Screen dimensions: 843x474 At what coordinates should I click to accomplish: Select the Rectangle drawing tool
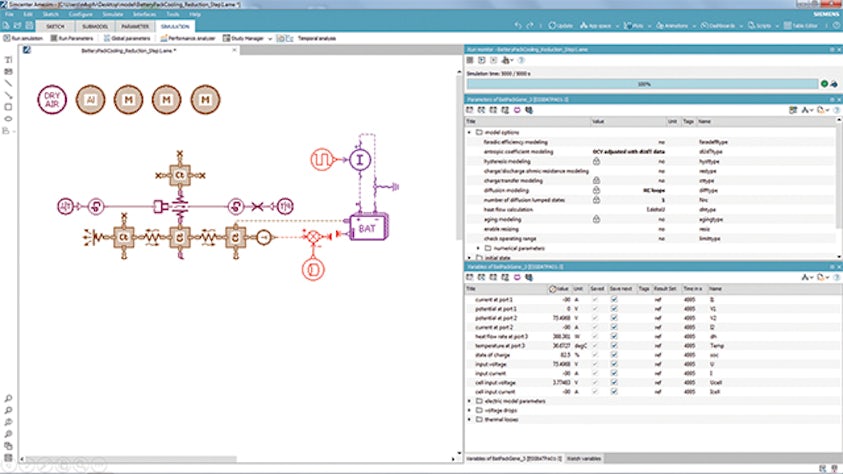click(x=8, y=107)
